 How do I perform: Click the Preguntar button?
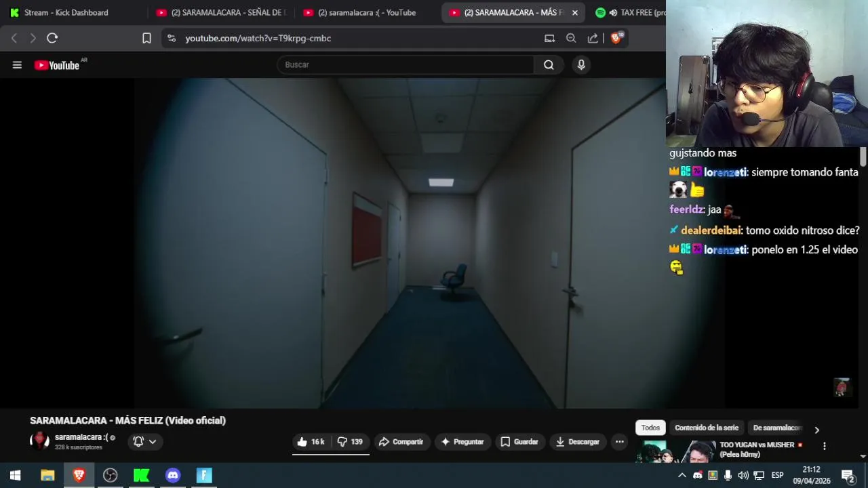(462, 442)
